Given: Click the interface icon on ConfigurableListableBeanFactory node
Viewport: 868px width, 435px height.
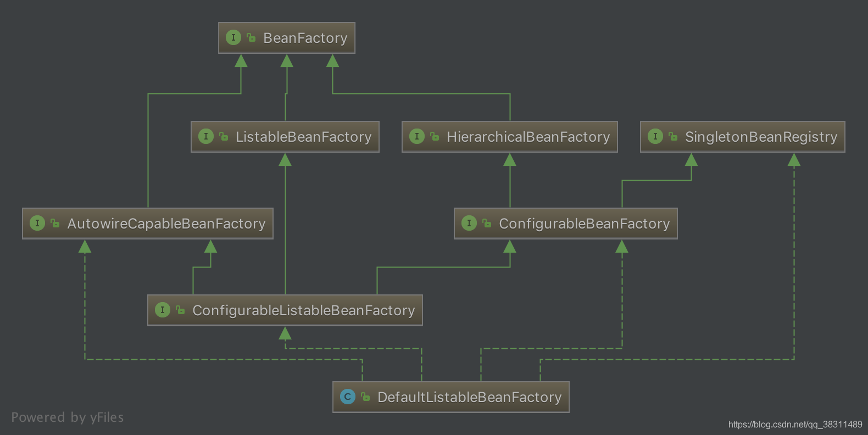Looking at the screenshot, I should pyautogui.click(x=163, y=310).
